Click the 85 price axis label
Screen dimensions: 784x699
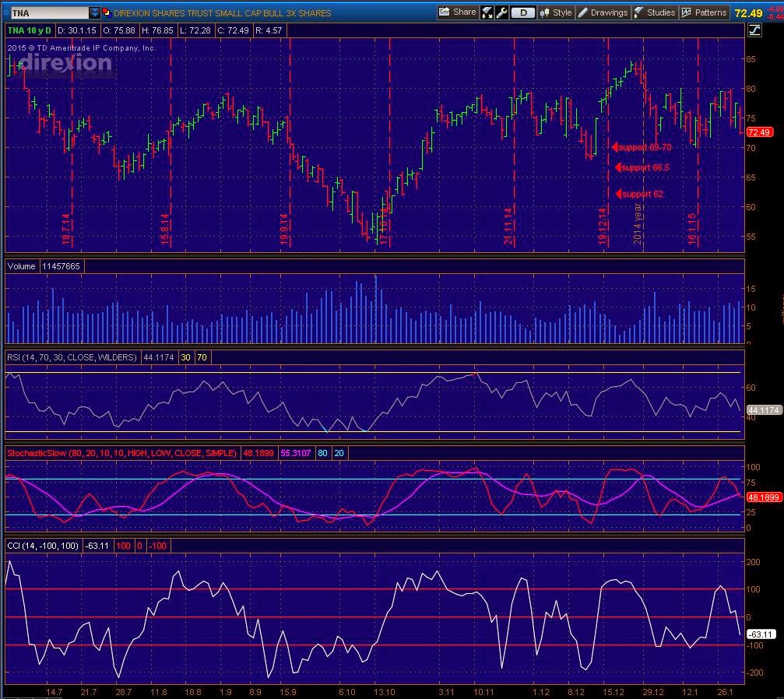pos(751,59)
